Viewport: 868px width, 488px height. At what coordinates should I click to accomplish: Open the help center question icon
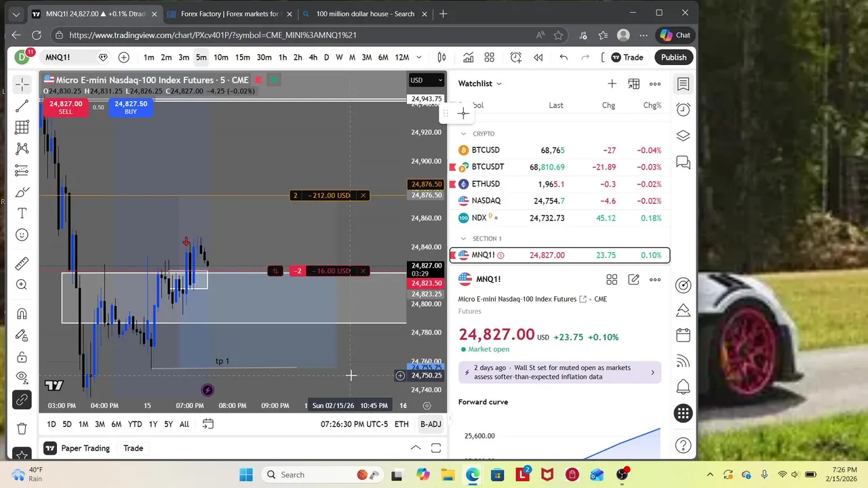[x=683, y=445]
